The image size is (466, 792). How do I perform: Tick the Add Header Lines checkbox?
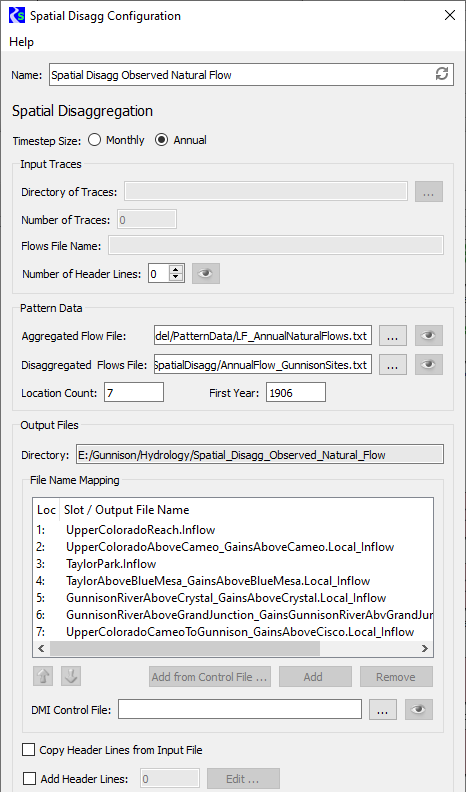(x=30, y=778)
